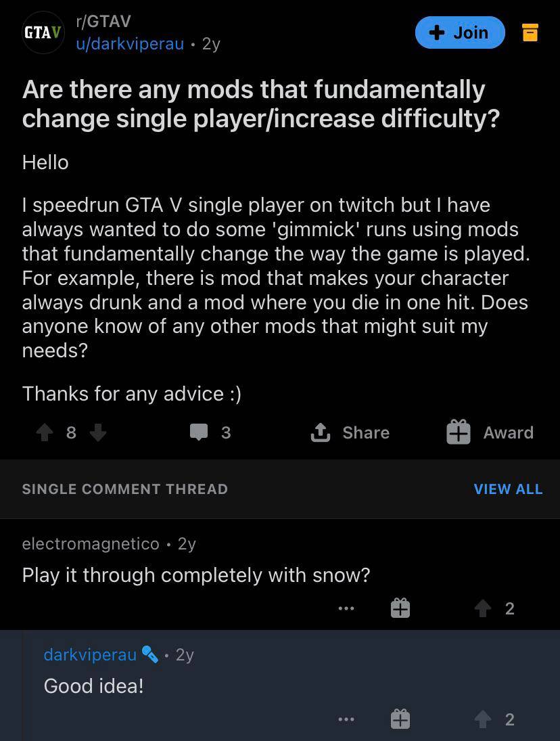
Task: Open the post comments bubble icon
Action: 199,432
